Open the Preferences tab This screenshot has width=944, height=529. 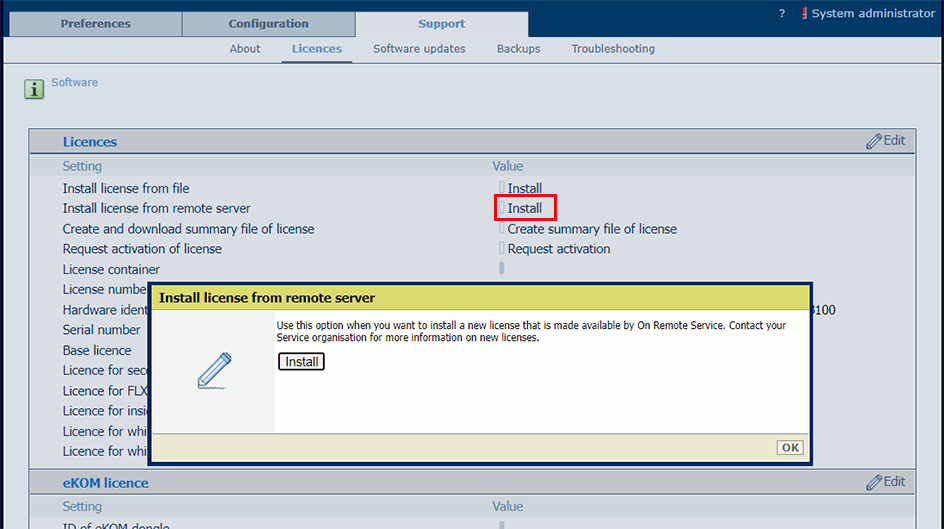coord(95,24)
